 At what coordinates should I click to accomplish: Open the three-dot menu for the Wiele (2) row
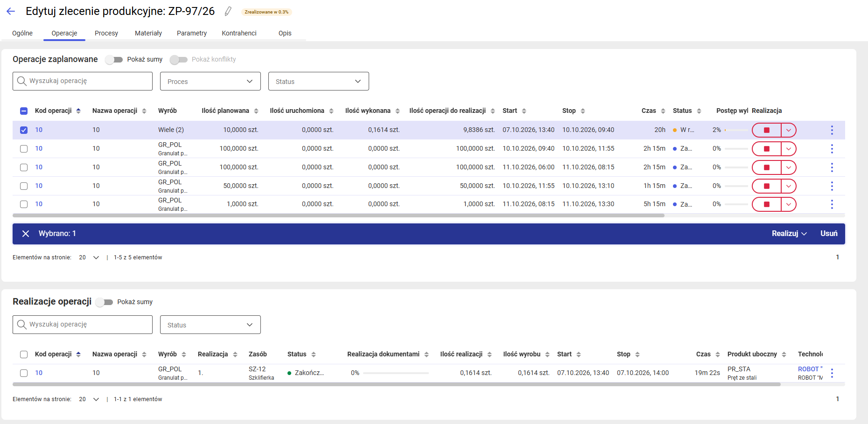coord(832,130)
